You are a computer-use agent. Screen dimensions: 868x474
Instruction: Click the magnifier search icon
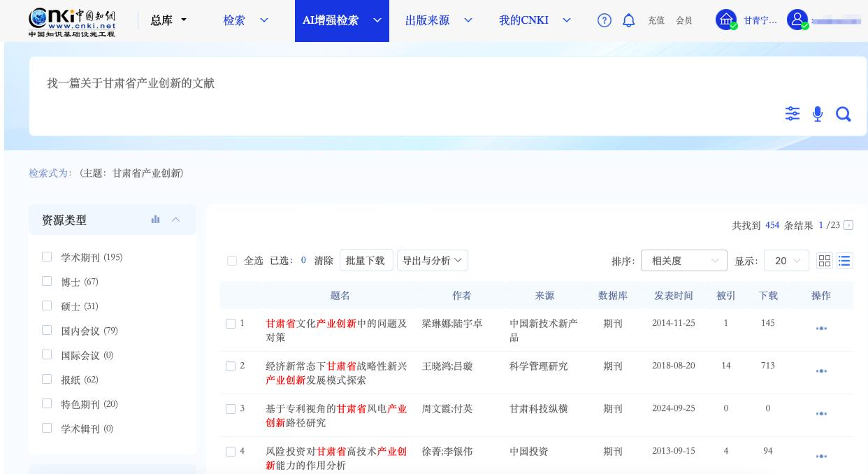[x=843, y=114]
